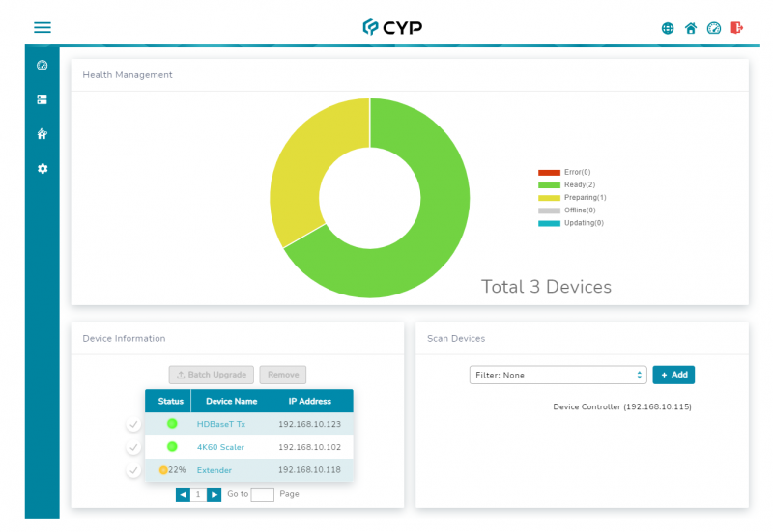773x532 pixels.
Task: Select Device Controller (192.168.10.115) entry
Action: [x=622, y=406]
